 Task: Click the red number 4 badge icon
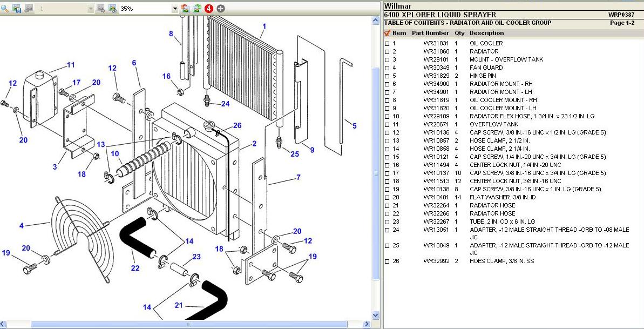pyautogui.click(x=209, y=8)
